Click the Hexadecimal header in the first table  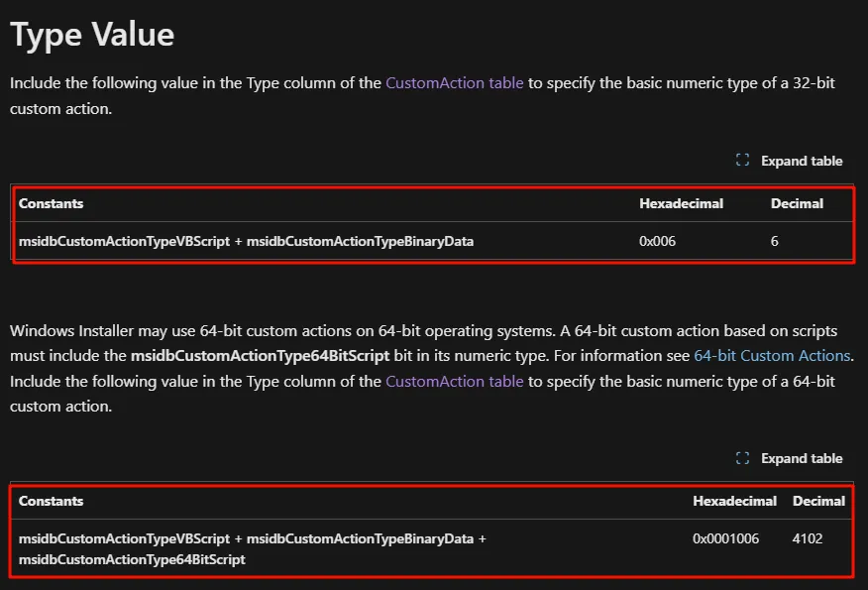(x=681, y=203)
